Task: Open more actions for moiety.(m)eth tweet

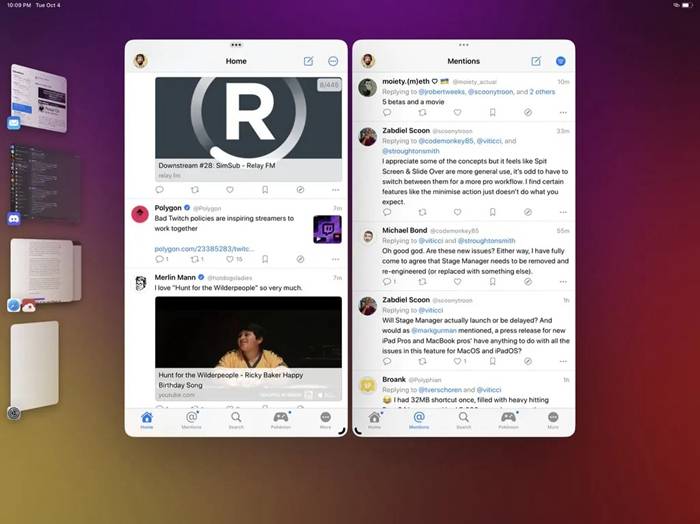Action: (563, 112)
